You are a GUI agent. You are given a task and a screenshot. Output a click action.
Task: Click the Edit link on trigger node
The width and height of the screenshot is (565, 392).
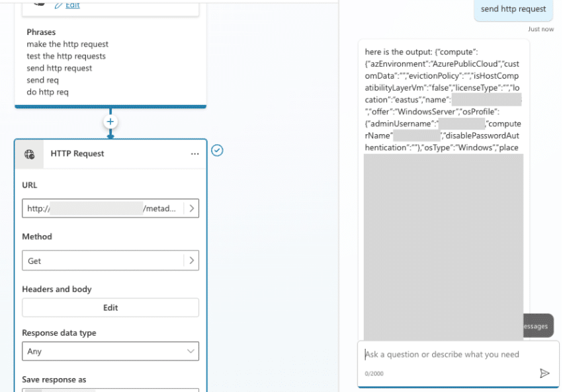72,5
